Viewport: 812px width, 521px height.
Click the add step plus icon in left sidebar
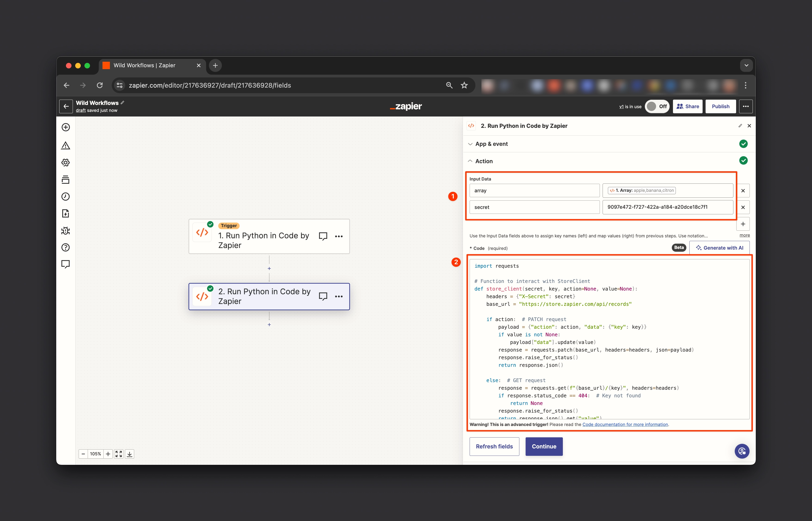[x=66, y=127]
